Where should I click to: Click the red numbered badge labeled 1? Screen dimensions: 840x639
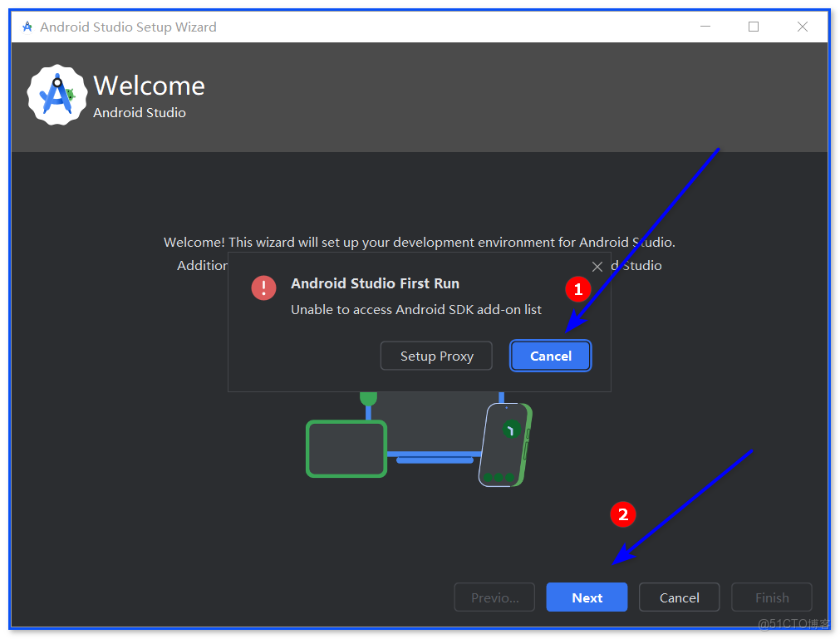[x=578, y=289]
